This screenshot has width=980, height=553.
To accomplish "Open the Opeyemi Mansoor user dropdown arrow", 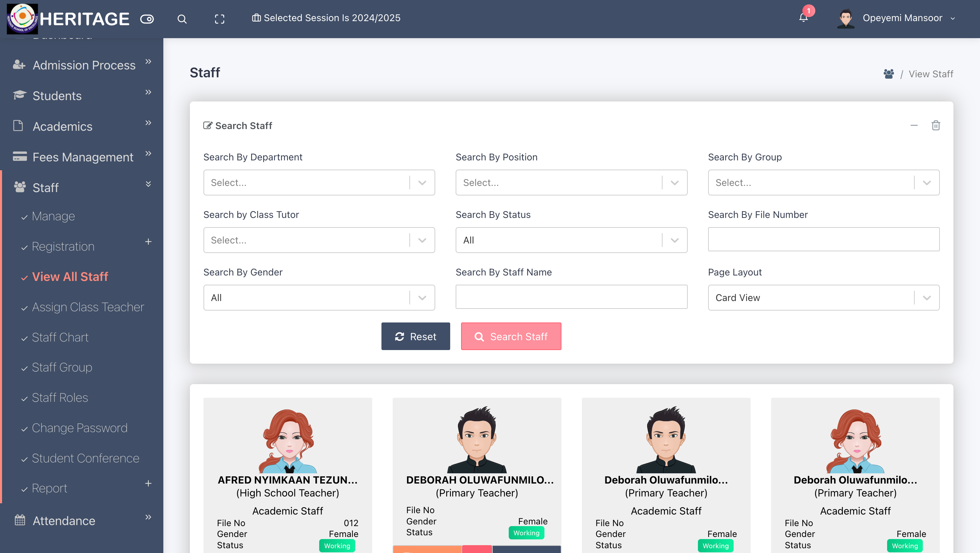I will pyautogui.click(x=953, y=18).
